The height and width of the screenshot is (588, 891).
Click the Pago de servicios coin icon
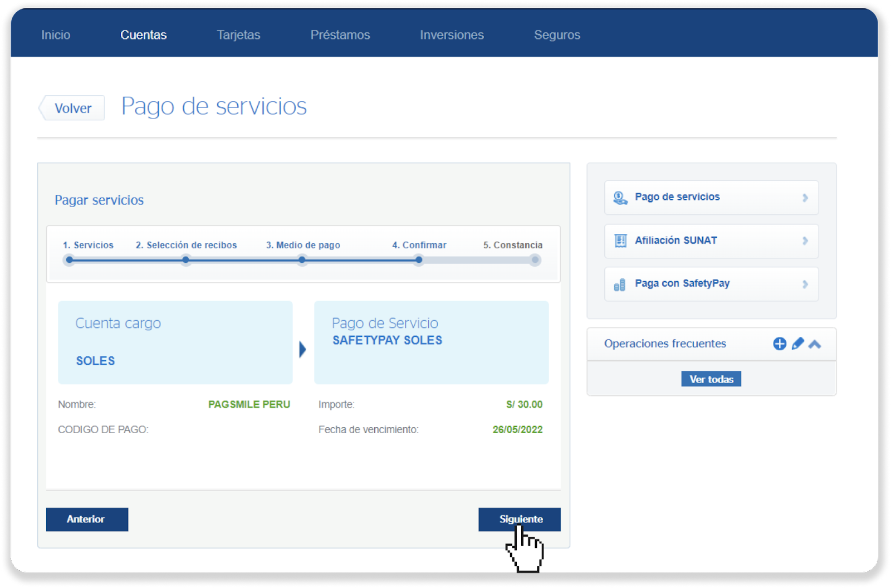click(620, 198)
